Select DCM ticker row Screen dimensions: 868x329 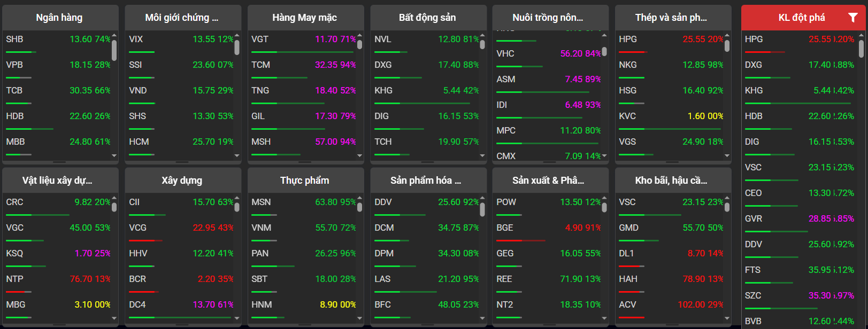426,231
